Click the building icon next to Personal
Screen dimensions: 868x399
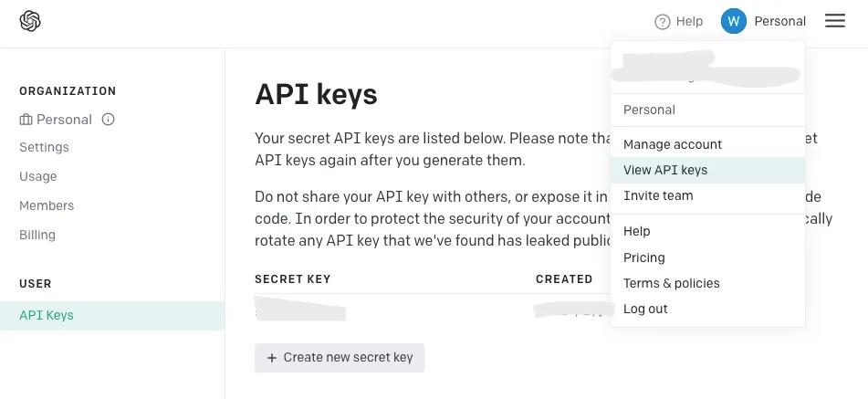pyautogui.click(x=26, y=120)
